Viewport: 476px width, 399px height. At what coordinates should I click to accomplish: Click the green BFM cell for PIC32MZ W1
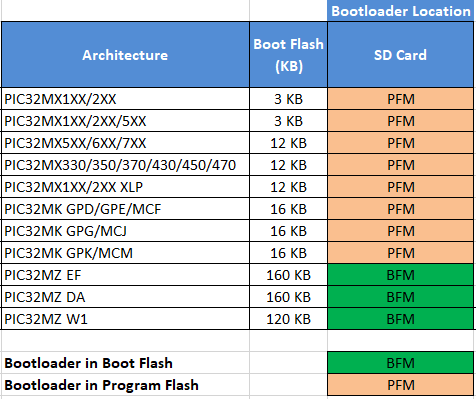point(400,319)
